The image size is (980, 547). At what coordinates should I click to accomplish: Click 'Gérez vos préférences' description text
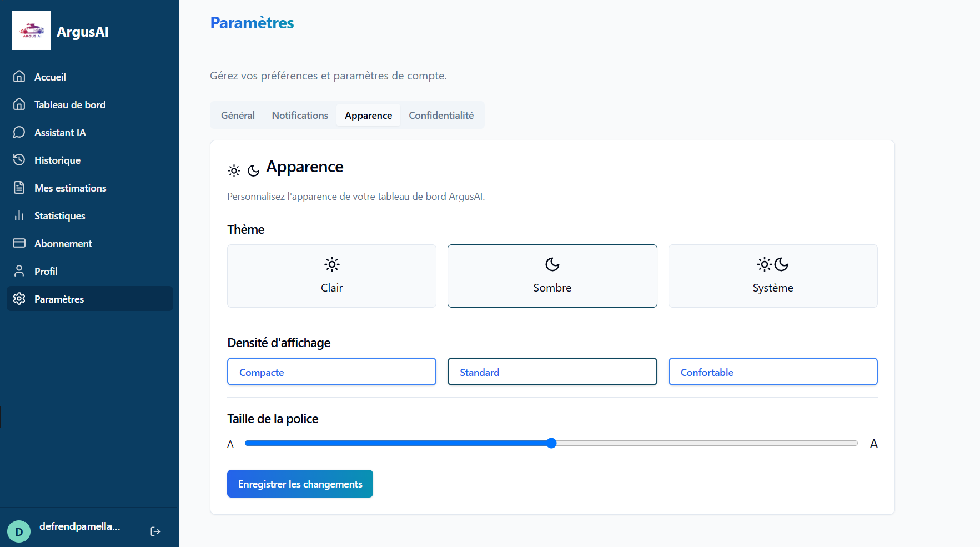coord(328,76)
